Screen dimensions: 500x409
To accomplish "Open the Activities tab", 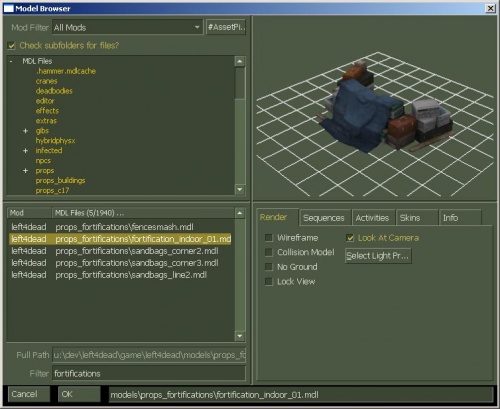I will point(373,218).
